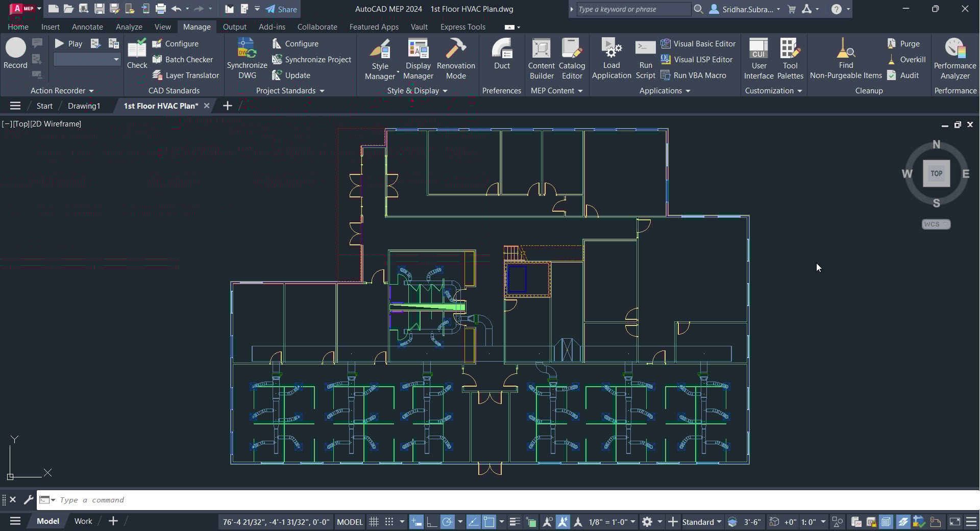Enable Renovation Mode
The image size is (980, 531).
point(456,59)
